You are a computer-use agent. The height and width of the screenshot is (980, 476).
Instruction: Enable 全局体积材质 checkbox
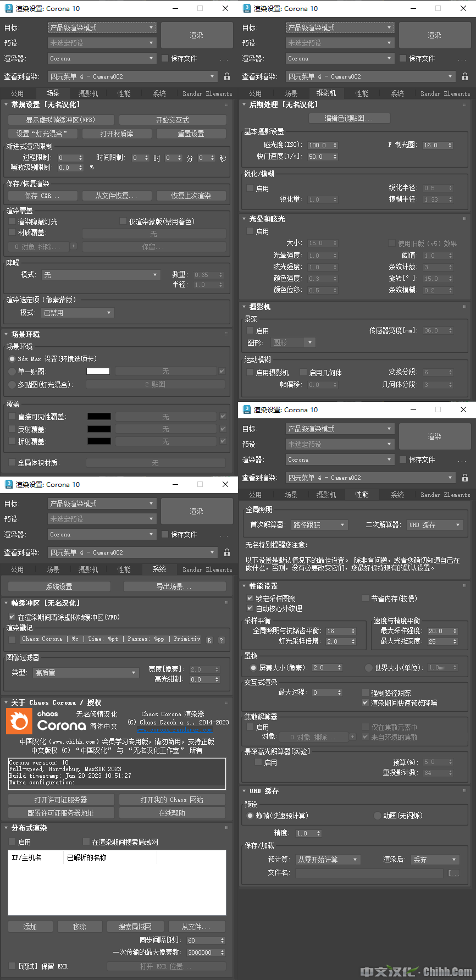pyautogui.click(x=12, y=463)
